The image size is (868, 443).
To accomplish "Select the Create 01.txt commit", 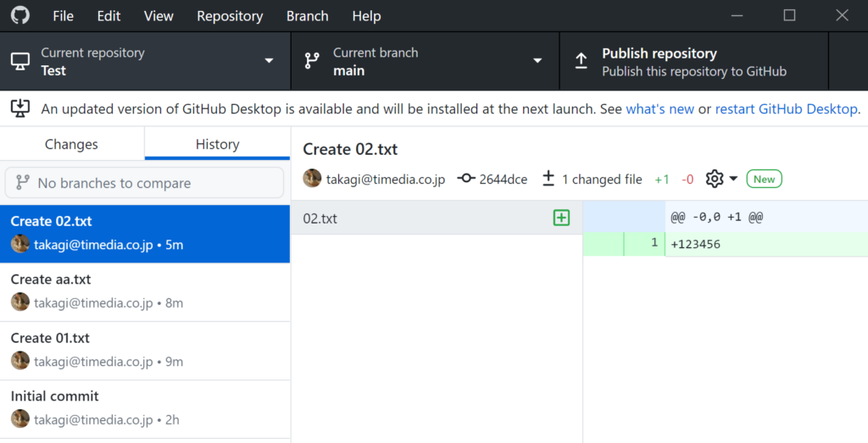I will (144, 351).
